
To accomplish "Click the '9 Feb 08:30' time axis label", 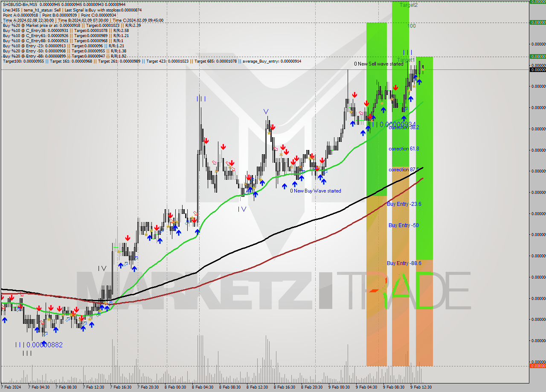I will click(394, 387).
